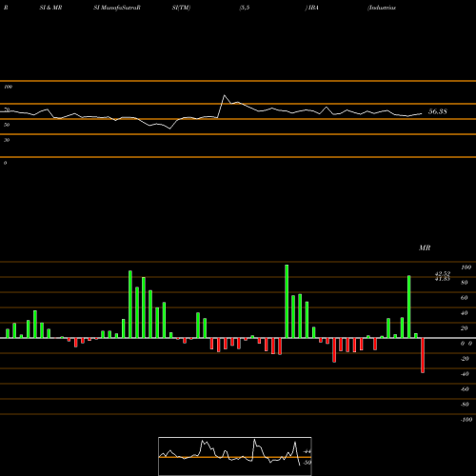Click the 'SI & MR' header text
The height and width of the screenshot is (476, 476).
[x=50, y=8]
